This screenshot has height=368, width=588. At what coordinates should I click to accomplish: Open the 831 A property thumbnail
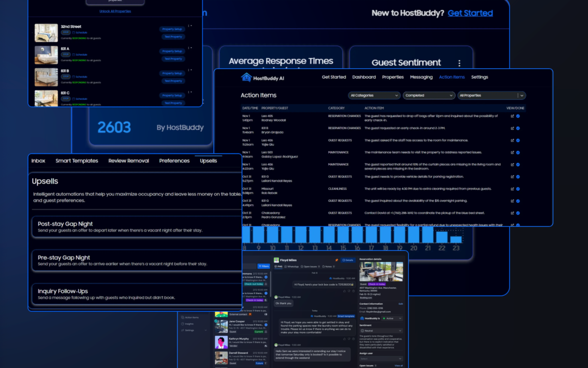[46, 55]
